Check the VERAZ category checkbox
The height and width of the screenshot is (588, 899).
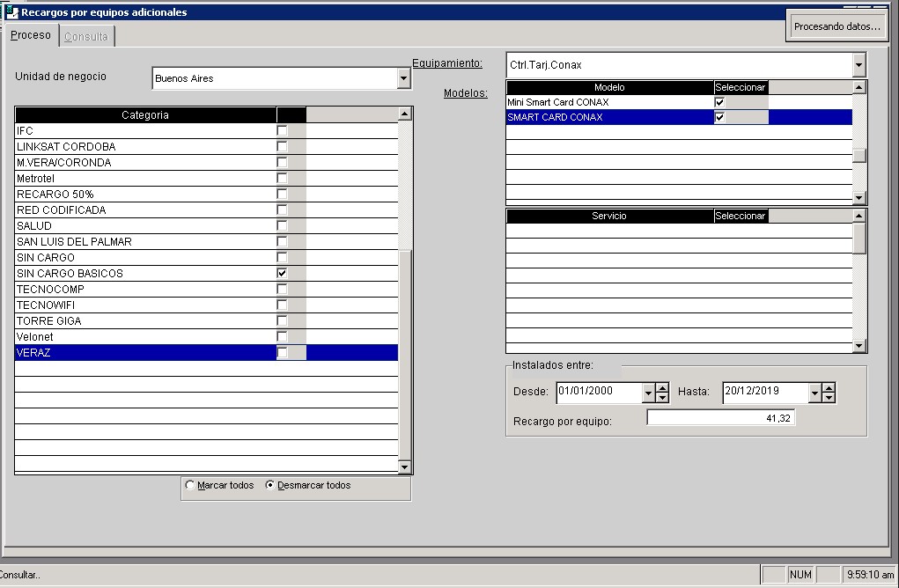point(282,353)
